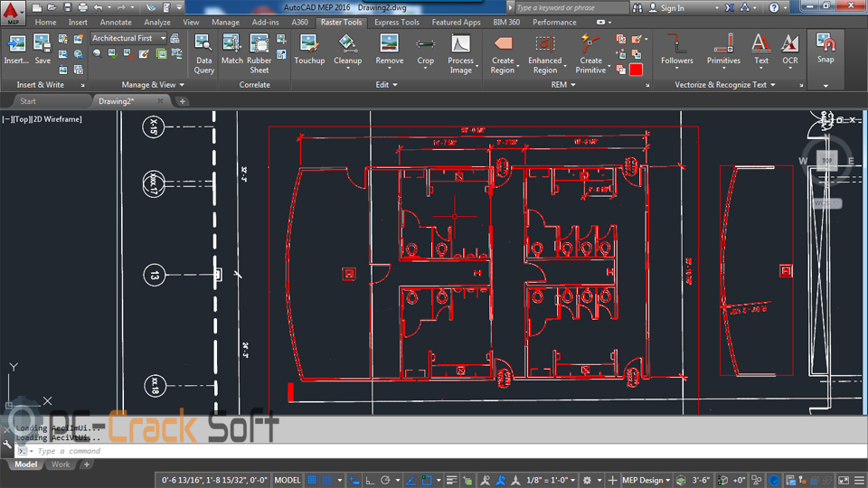This screenshot has width=868, height=488.
Task: Click the Remove tool icon
Action: tap(389, 44)
